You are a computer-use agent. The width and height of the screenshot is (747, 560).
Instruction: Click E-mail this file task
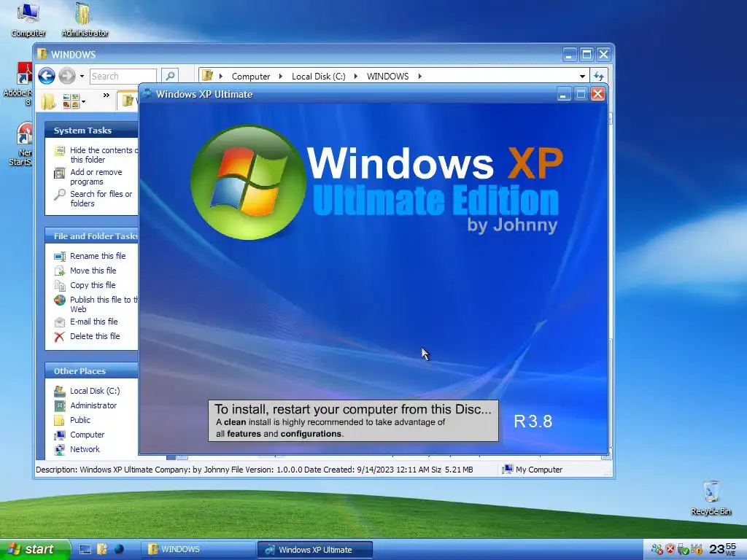94,322
